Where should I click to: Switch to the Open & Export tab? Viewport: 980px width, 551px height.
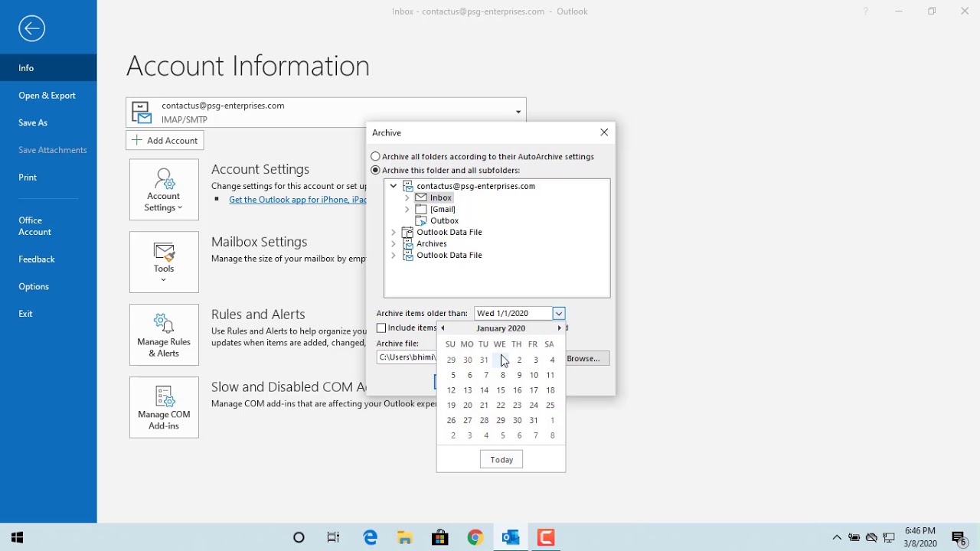(47, 95)
